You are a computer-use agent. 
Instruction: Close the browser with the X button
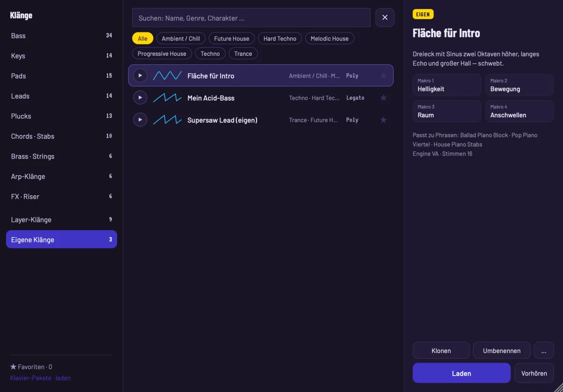pyautogui.click(x=385, y=17)
